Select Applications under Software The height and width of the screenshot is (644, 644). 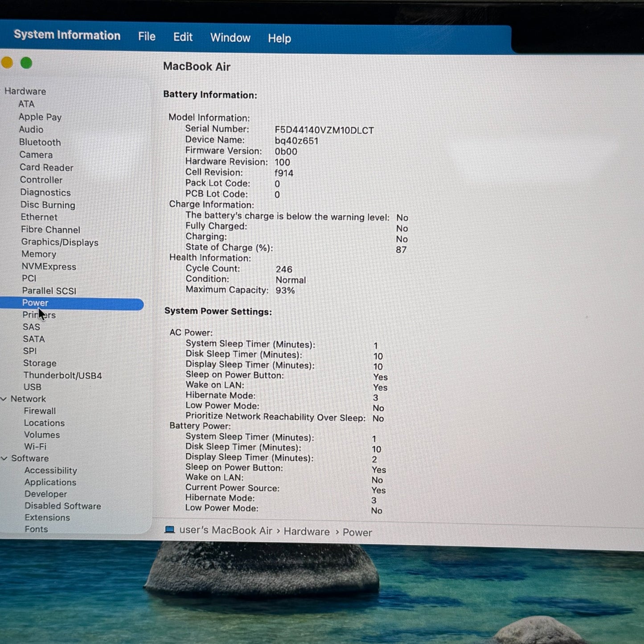tap(50, 482)
